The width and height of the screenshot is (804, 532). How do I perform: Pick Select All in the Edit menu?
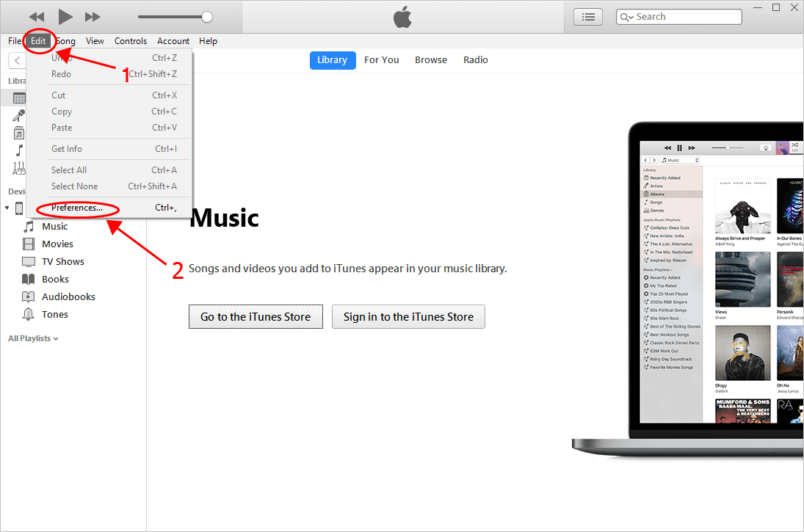point(109,170)
